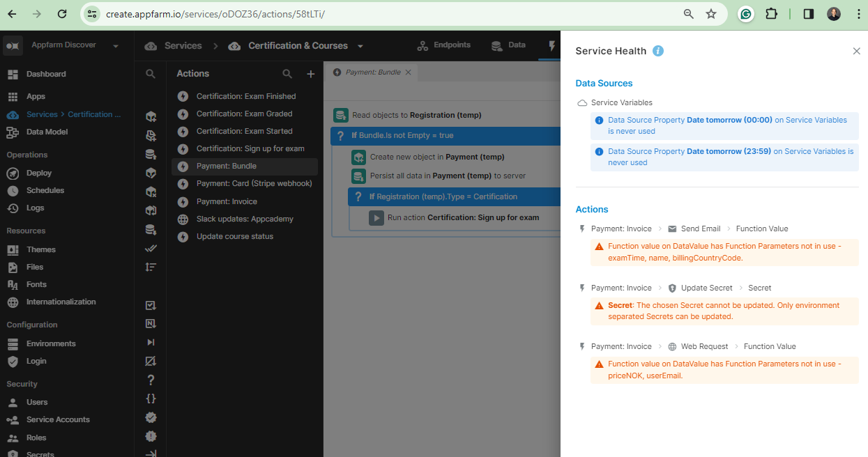This screenshot has height=457, width=868.
Task: Select the Read Objects database icon in toolbar
Action: point(151,229)
